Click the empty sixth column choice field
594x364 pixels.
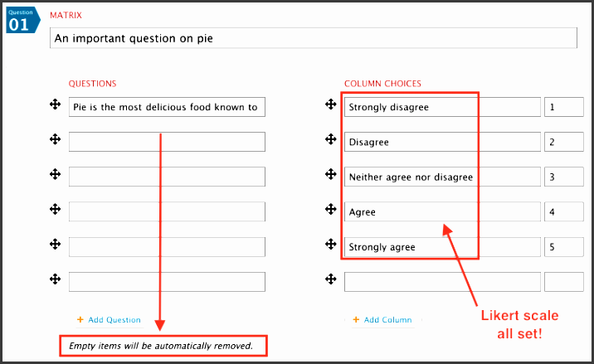pos(442,281)
